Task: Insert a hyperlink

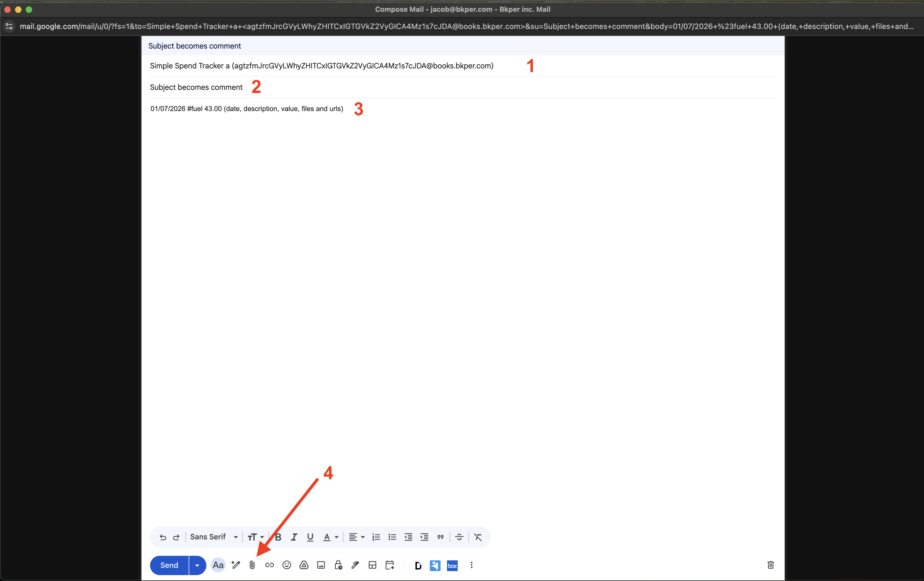Action: [269, 565]
